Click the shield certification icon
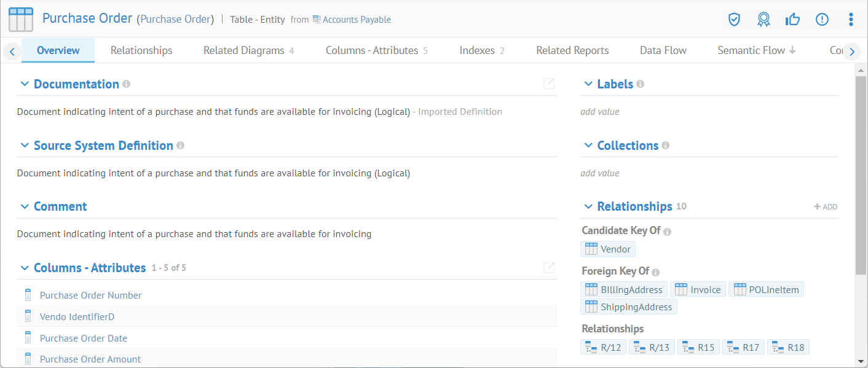 coord(734,20)
